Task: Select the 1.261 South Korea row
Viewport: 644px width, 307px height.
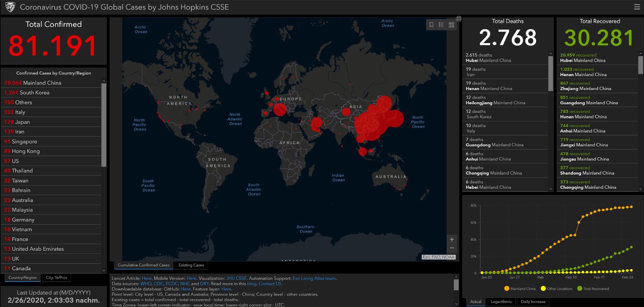Action: [51, 92]
